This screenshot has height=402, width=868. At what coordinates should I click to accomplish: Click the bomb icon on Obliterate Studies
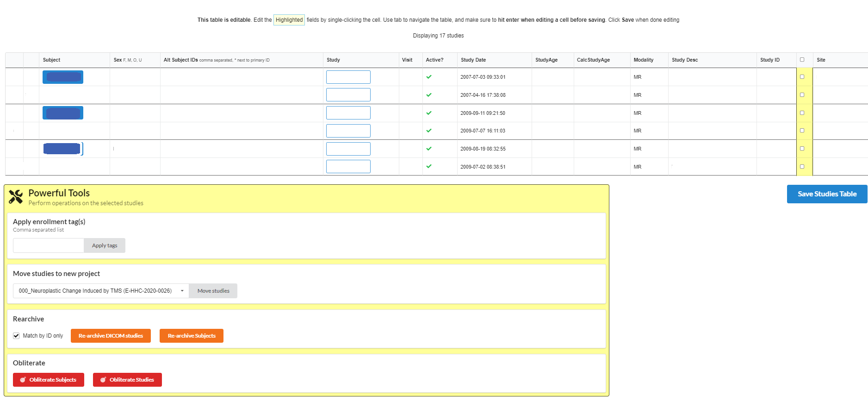point(103,380)
